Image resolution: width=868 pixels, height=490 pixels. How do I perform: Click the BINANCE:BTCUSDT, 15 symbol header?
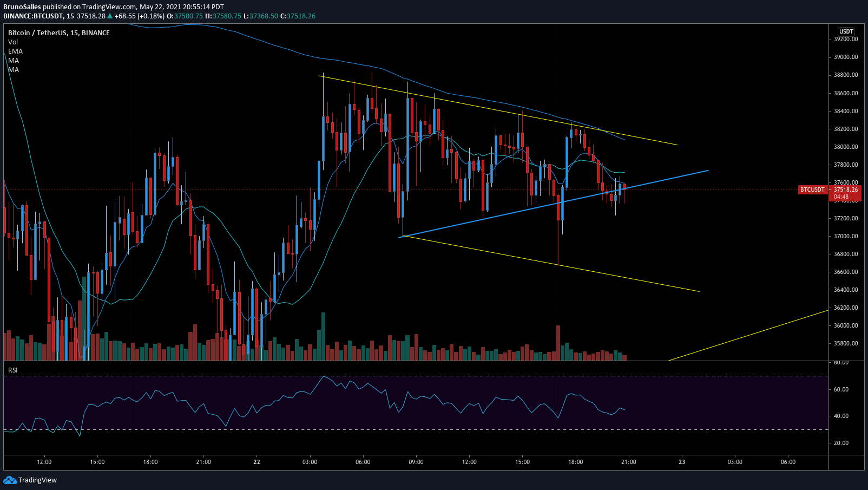tap(38, 16)
